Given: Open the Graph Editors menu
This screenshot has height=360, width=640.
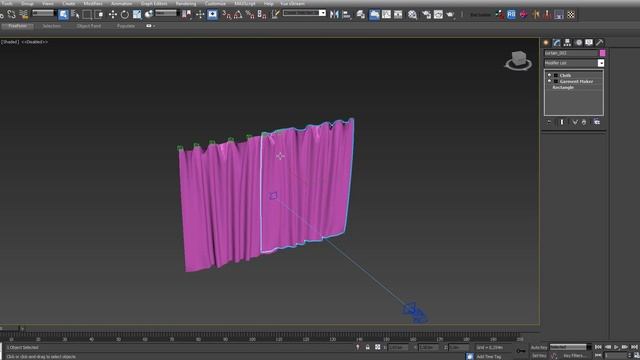Looking at the screenshot, I should (x=154, y=3).
